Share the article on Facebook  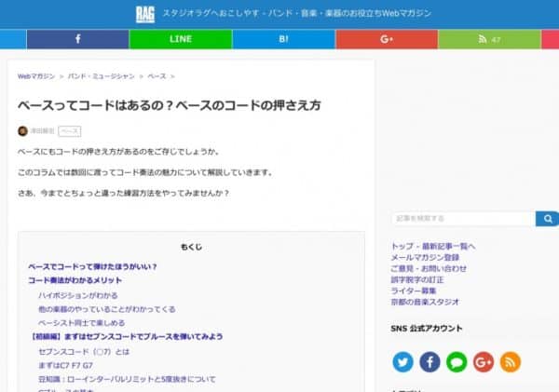(77, 39)
